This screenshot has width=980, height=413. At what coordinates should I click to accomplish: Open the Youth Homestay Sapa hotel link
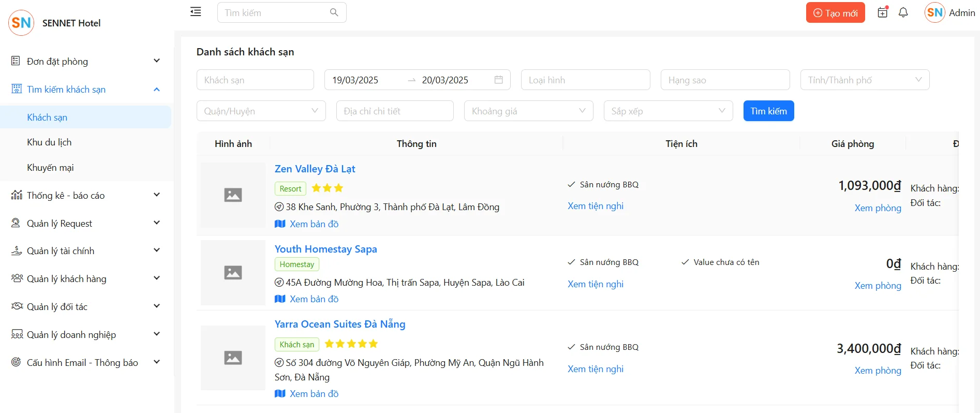pos(325,249)
